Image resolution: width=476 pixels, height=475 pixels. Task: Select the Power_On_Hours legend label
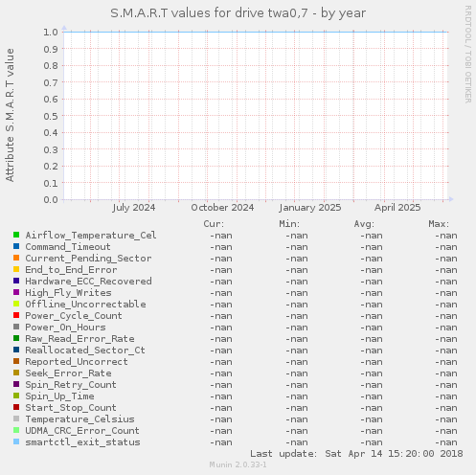(65, 328)
